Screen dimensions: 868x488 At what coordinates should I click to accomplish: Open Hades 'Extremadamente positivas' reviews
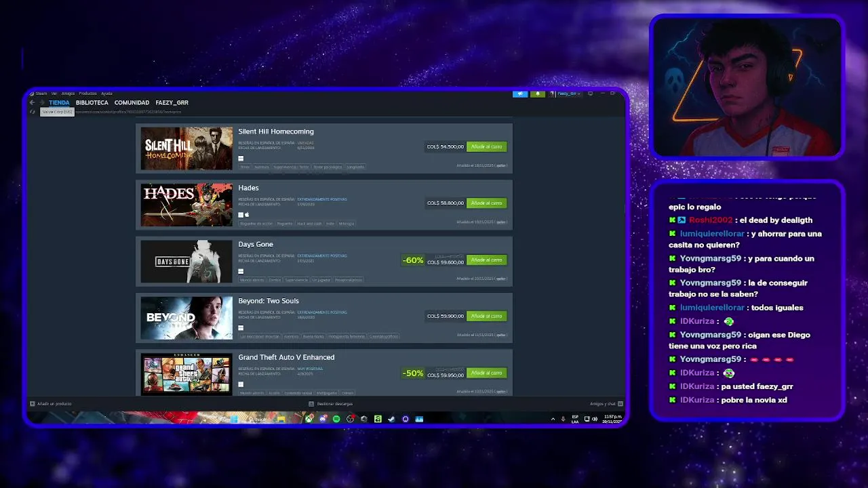tap(322, 199)
